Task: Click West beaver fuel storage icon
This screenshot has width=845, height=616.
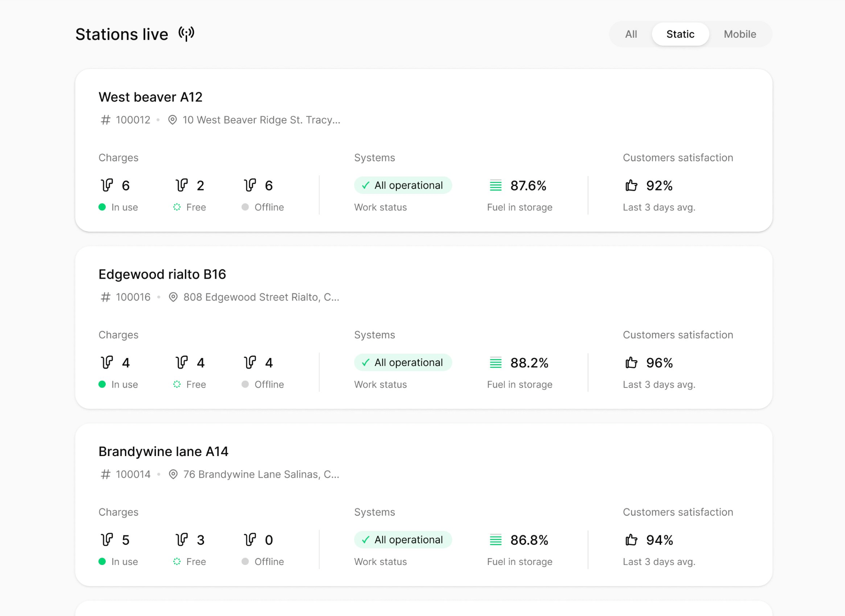Action: click(496, 185)
